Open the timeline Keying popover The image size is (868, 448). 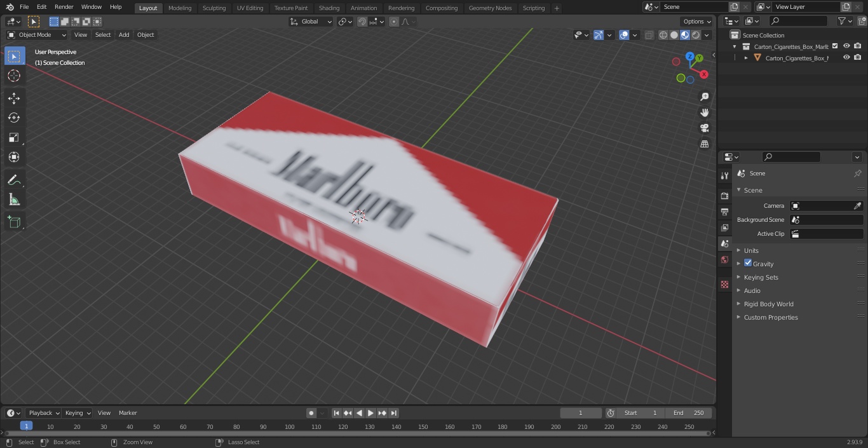(x=77, y=413)
